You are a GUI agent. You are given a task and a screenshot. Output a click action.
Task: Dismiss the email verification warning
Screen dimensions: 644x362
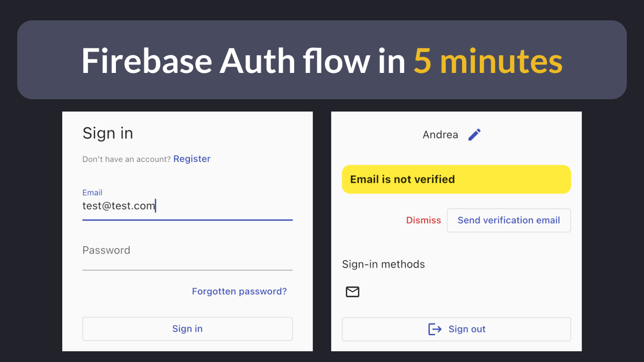(x=423, y=220)
